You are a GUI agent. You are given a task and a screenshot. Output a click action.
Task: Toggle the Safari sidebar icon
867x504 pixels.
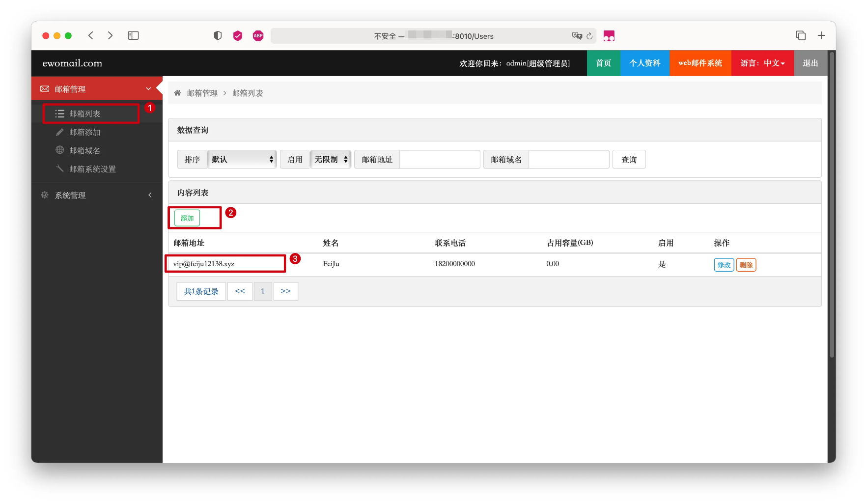pyautogui.click(x=133, y=35)
